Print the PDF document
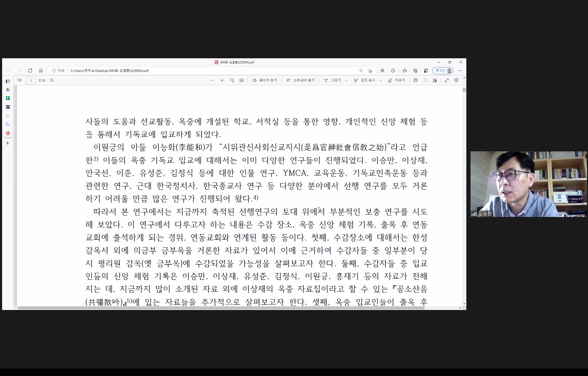Viewport: 588px width, 376px height. [x=415, y=80]
